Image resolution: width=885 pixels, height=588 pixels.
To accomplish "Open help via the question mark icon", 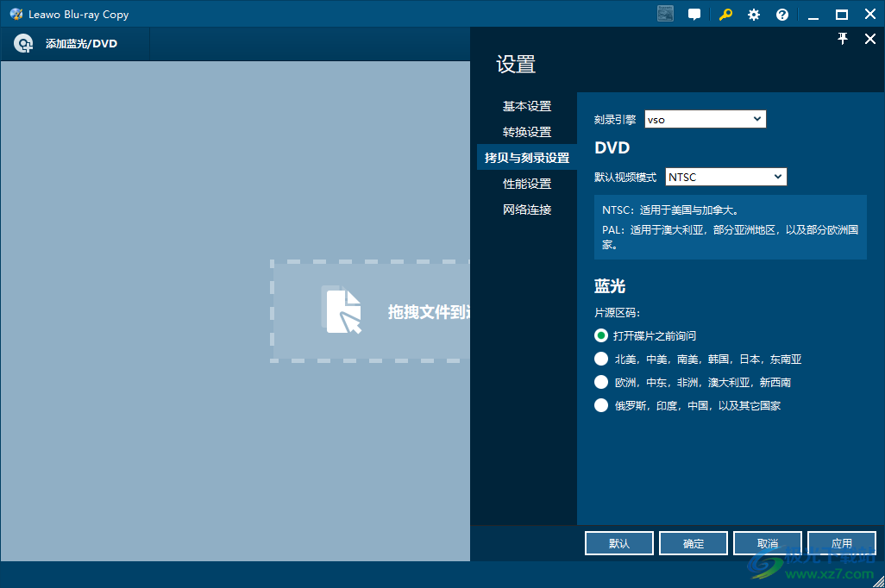I will (781, 15).
